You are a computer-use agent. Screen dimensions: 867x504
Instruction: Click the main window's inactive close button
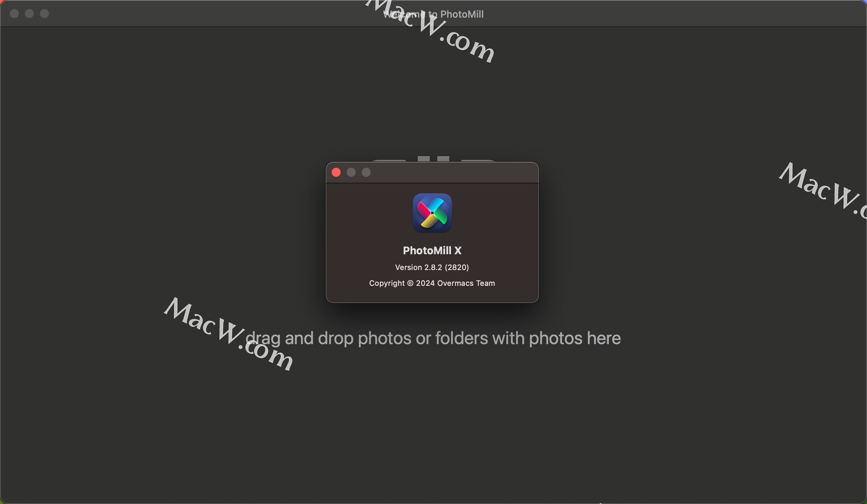14,14
